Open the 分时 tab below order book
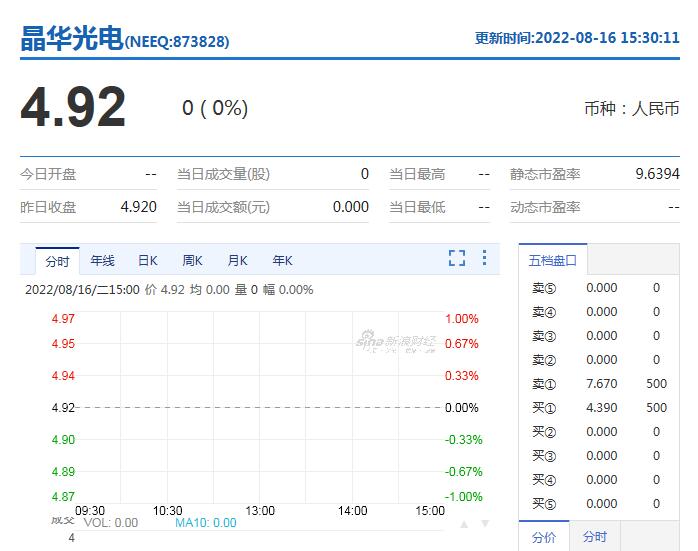The height and width of the screenshot is (551, 698). [594, 537]
